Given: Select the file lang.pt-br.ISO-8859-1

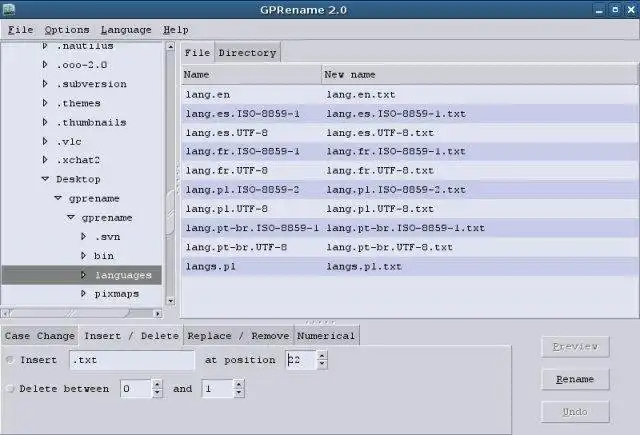Looking at the screenshot, I should tap(409, 228).
